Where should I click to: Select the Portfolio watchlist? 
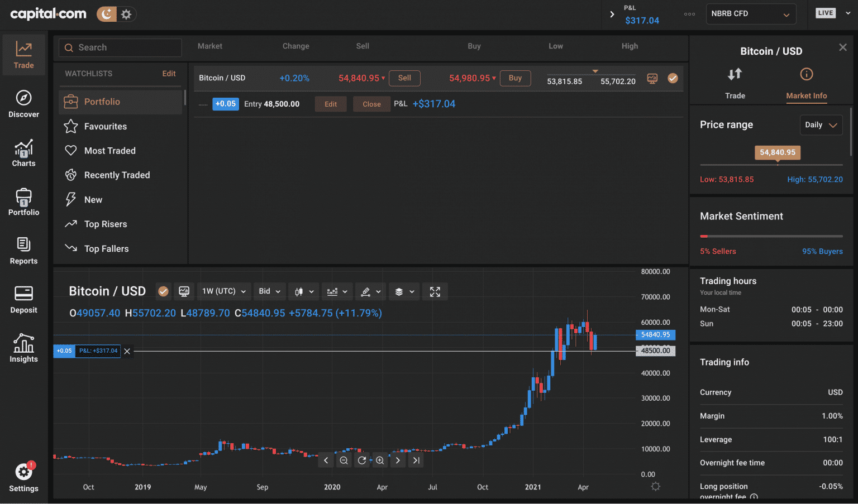coord(120,102)
